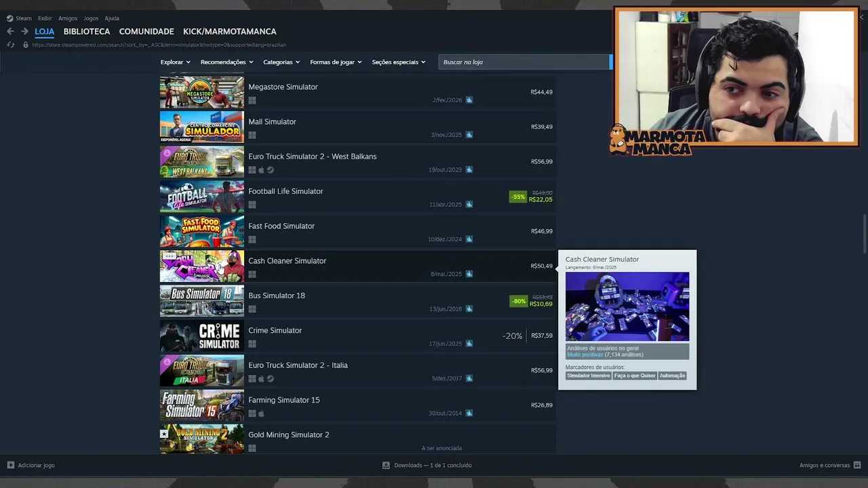Screen dimensions: 868x488
Task: Click the review thumb icon for Fast Food Simulator
Action: point(469,239)
